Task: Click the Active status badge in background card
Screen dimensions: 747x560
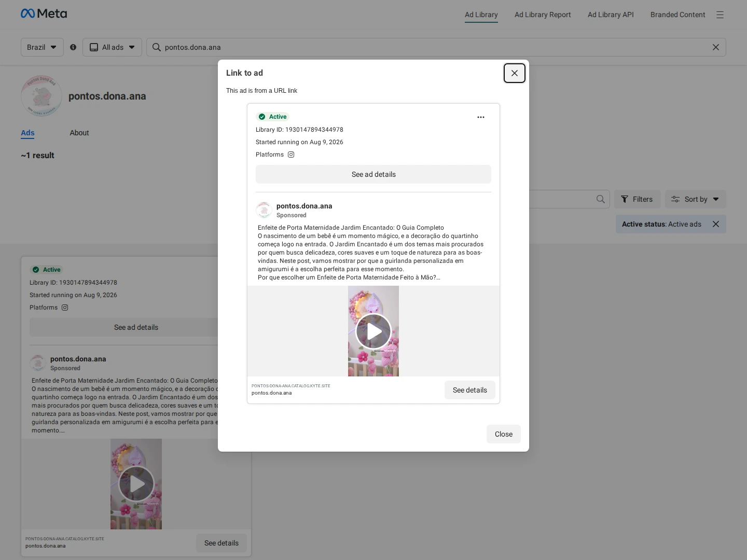Action: [x=47, y=270]
